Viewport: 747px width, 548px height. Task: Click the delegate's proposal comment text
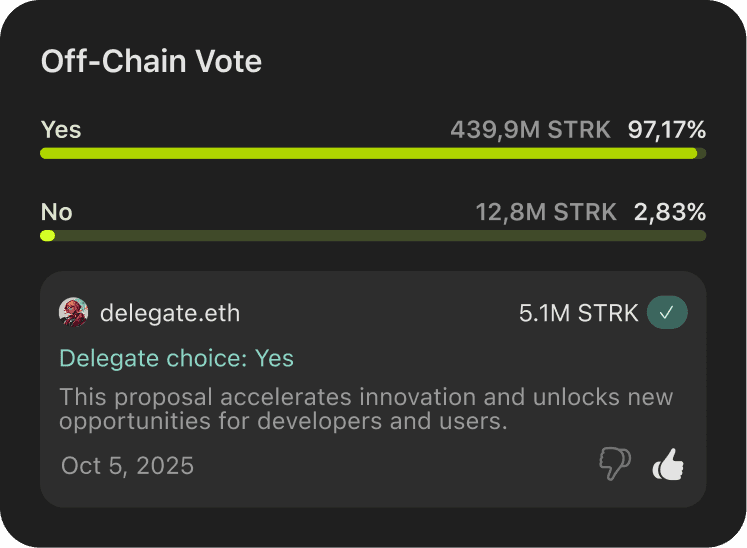[366, 409]
